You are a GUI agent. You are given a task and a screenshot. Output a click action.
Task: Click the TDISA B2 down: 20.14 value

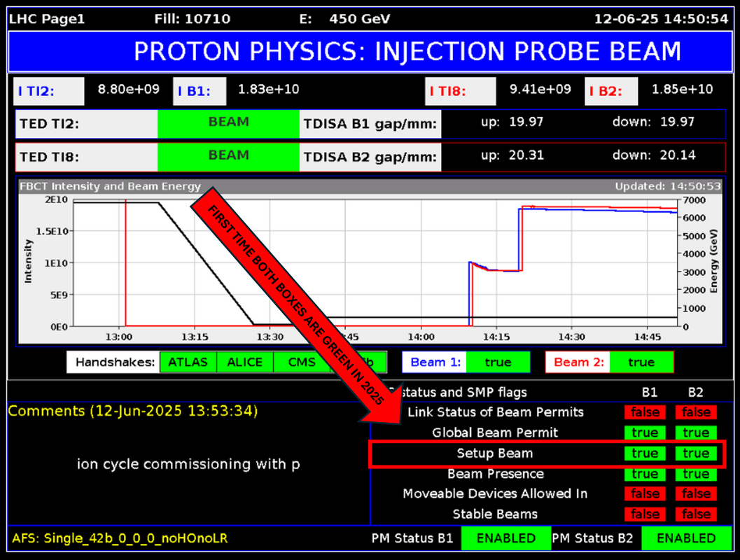pyautogui.click(x=654, y=155)
